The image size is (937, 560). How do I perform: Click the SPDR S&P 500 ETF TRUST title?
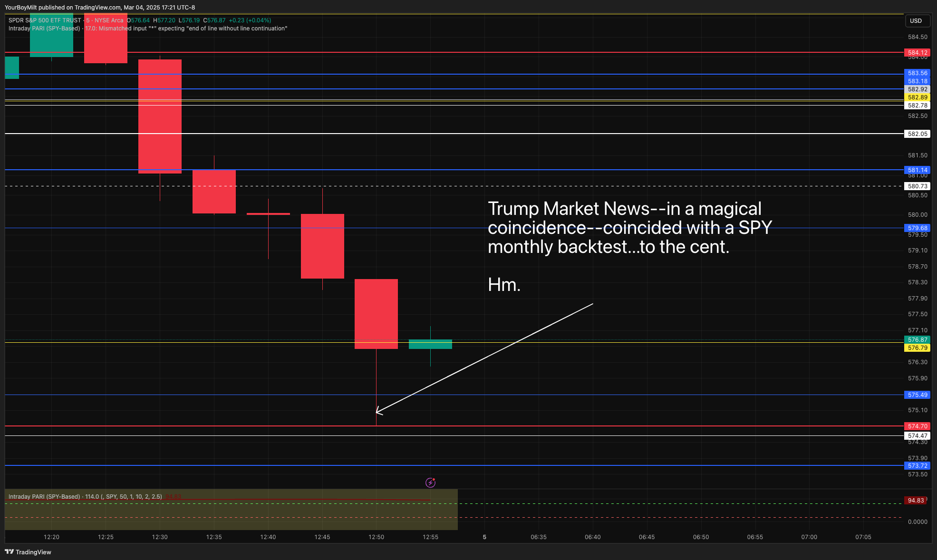[45, 20]
